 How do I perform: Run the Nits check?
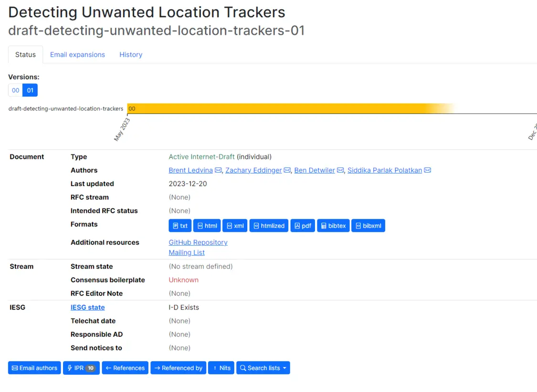pos(221,368)
